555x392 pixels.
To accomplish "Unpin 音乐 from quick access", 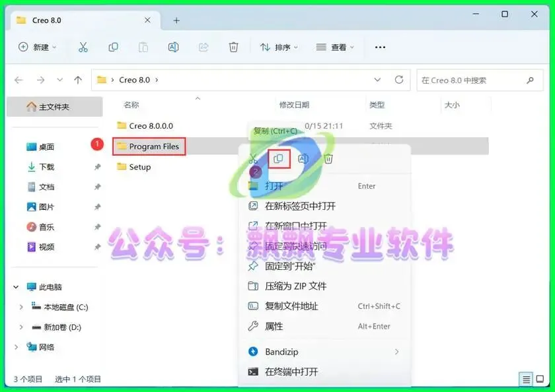I will coord(97,227).
